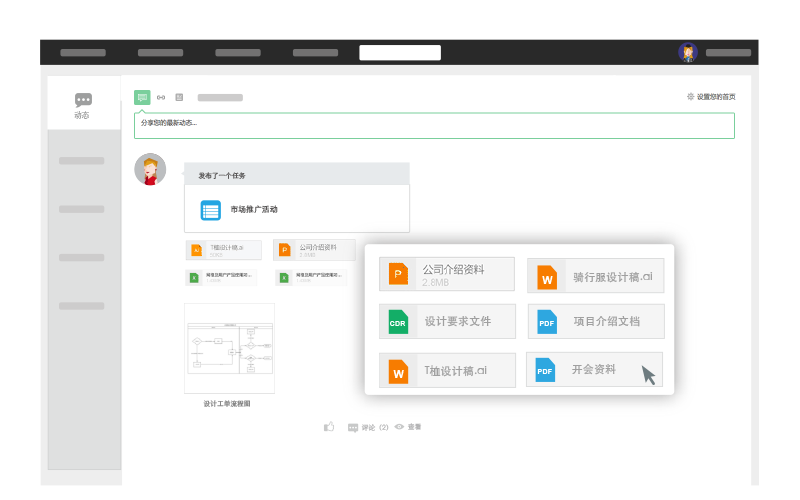Click the 发布了一个任务 post header
Viewport: 800px width, 500px height.
(297, 174)
